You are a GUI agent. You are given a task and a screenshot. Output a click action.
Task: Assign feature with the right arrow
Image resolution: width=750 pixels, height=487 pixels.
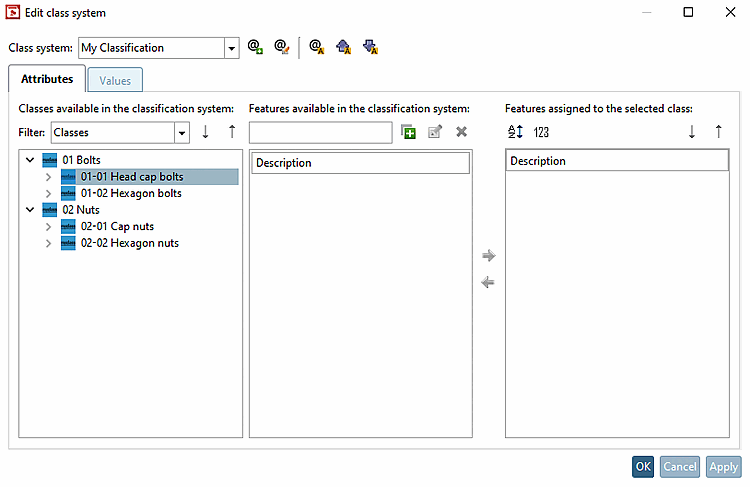488,256
